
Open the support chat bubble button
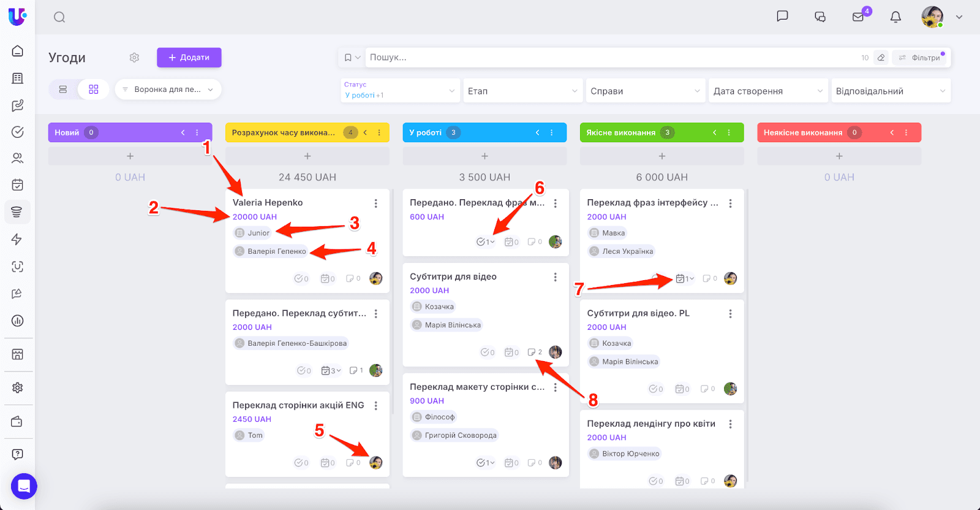[24, 486]
